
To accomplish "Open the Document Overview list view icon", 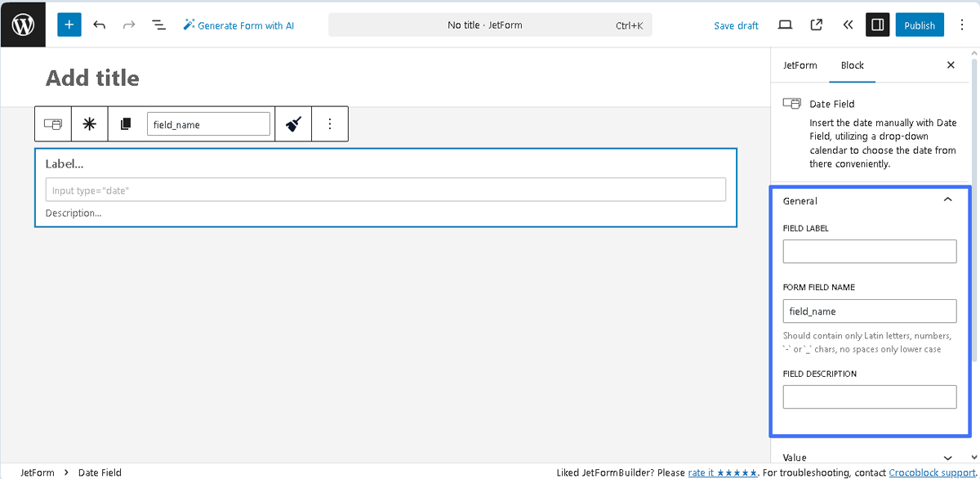I will [x=158, y=25].
